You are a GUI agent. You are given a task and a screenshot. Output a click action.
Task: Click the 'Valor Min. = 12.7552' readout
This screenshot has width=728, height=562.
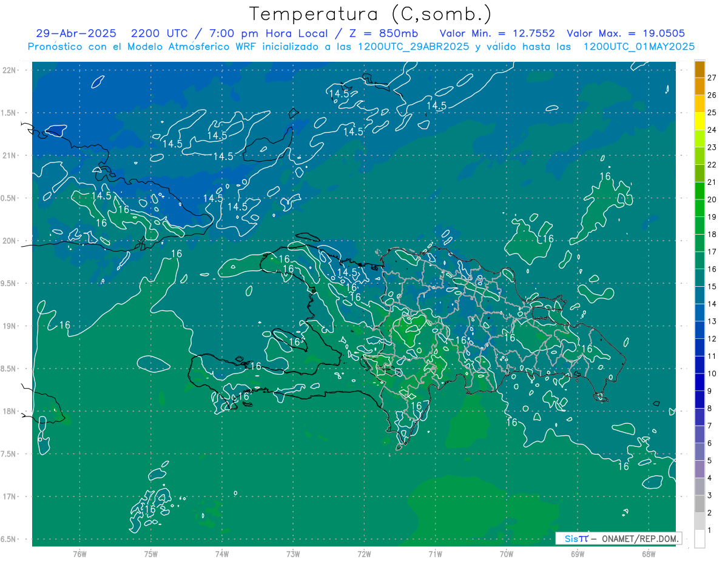497,33
